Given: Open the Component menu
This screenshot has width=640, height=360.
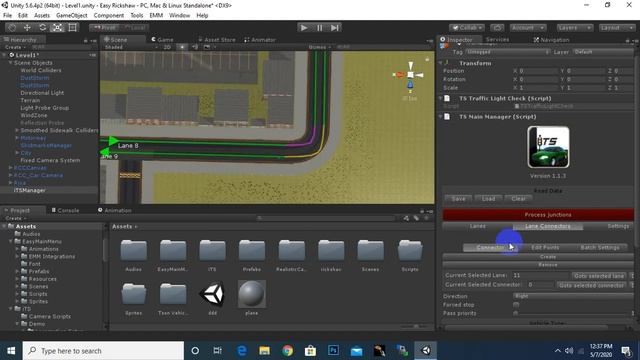Looking at the screenshot, I should [109, 16].
